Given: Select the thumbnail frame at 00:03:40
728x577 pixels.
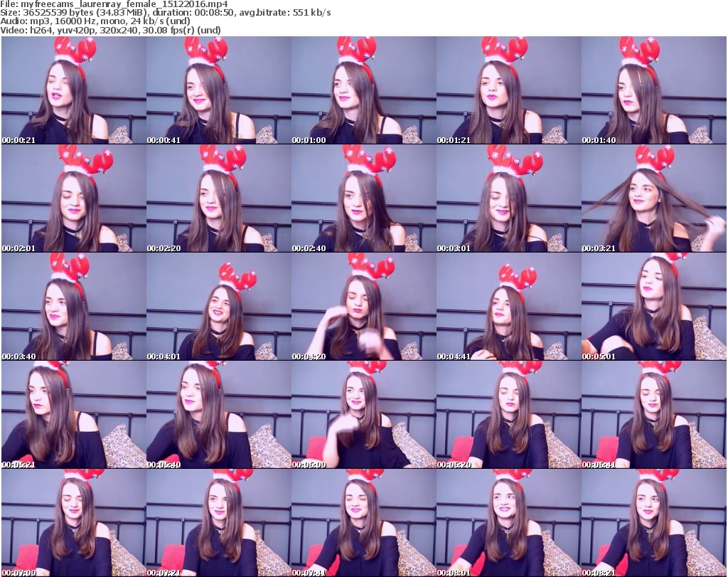Looking at the screenshot, I should click(74, 307).
